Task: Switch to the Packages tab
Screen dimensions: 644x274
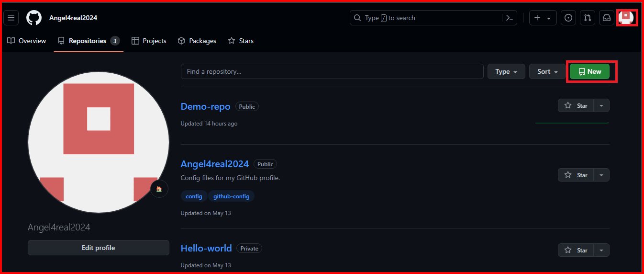Action: click(x=197, y=41)
